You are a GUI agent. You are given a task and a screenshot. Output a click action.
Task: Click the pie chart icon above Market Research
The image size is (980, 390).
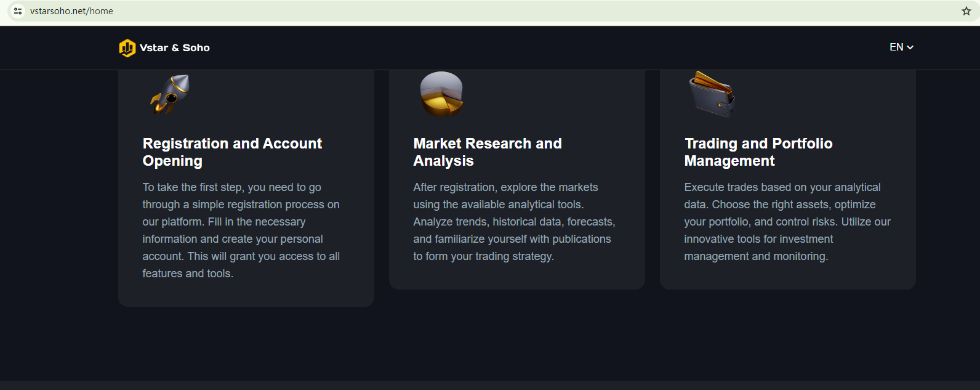click(x=441, y=94)
